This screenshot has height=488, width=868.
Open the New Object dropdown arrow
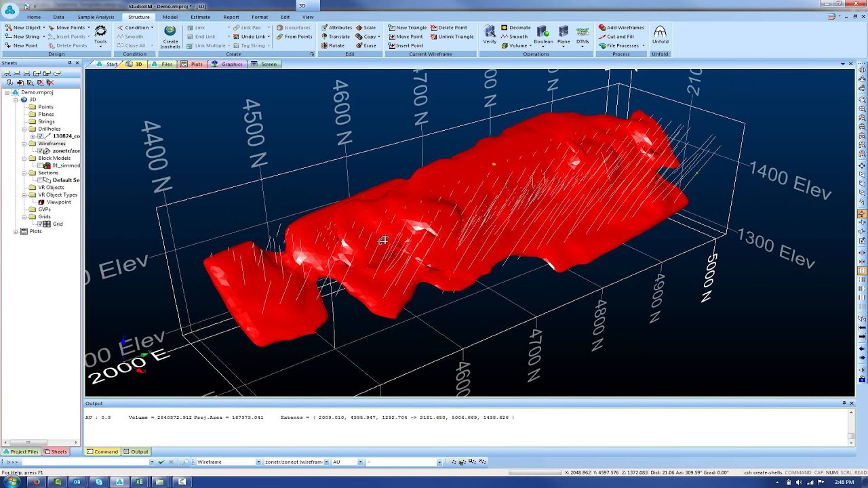[44, 28]
